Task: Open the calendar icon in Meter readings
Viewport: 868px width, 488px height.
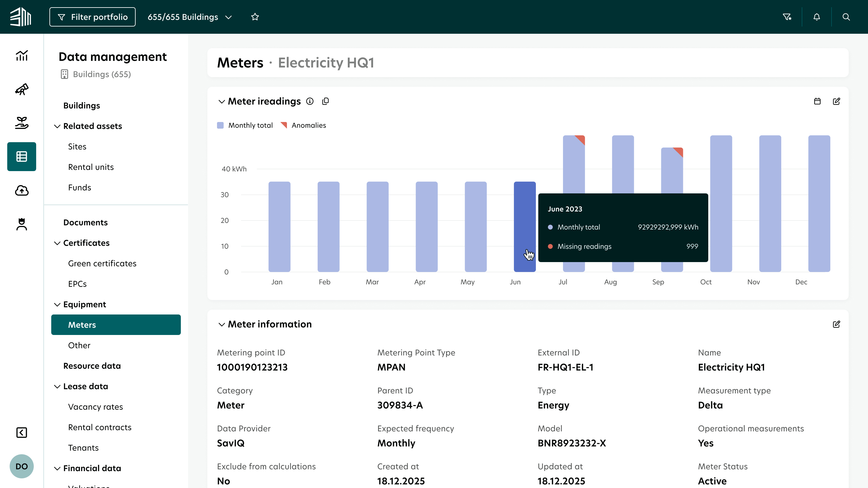Action: point(817,102)
